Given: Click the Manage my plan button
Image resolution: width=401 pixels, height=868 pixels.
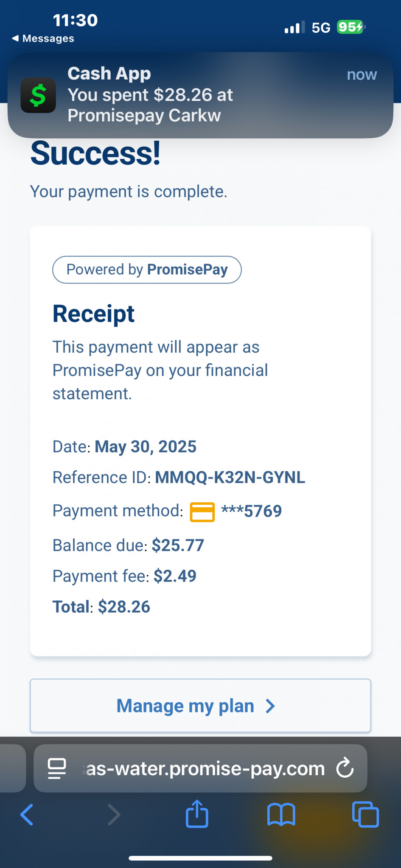Looking at the screenshot, I should coord(200,706).
